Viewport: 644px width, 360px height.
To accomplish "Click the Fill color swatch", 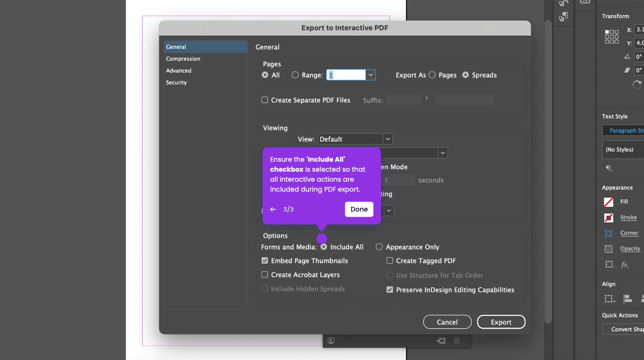I will [x=608, y=202].
